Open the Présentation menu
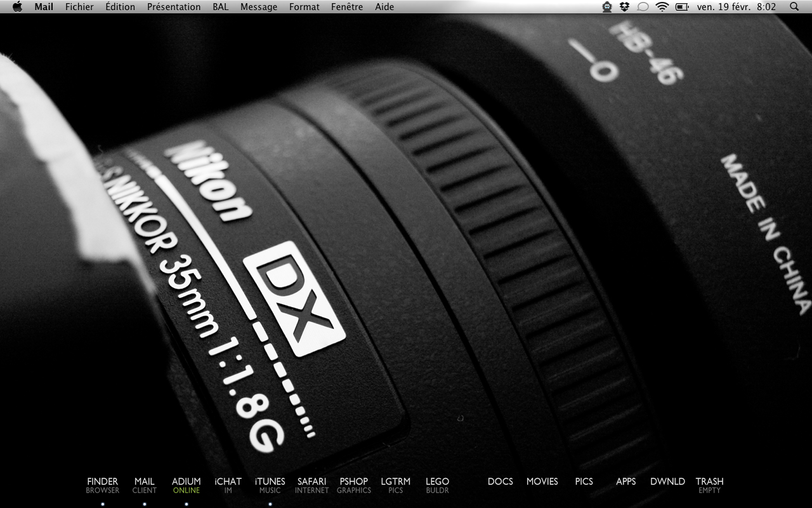The image size is (812, 508). 174,7
